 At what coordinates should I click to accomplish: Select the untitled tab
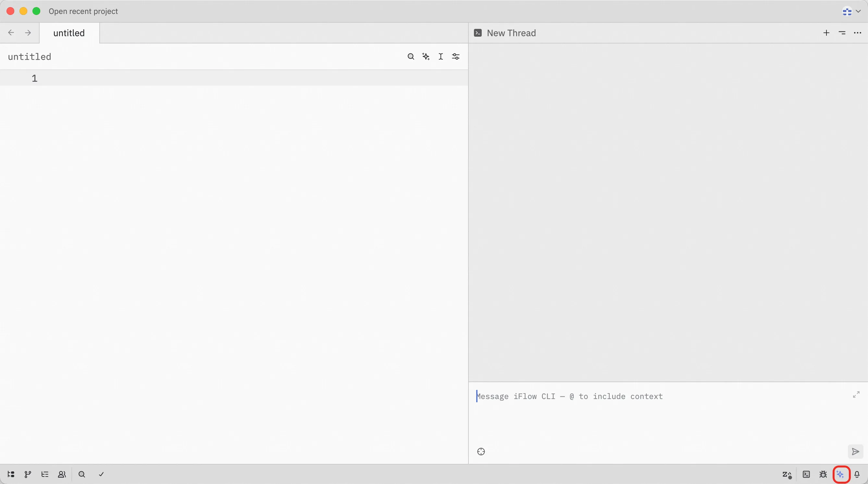(69, 33)
